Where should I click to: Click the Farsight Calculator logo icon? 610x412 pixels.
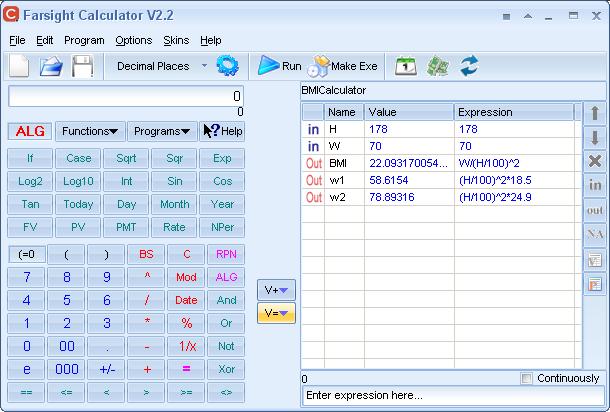click(x=11, y=14)
